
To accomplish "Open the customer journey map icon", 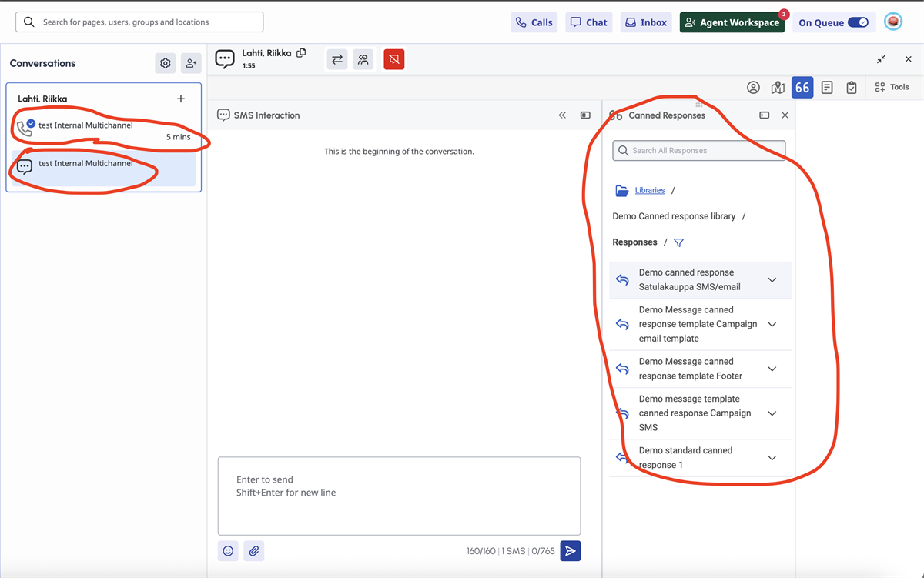I will 778,88.
